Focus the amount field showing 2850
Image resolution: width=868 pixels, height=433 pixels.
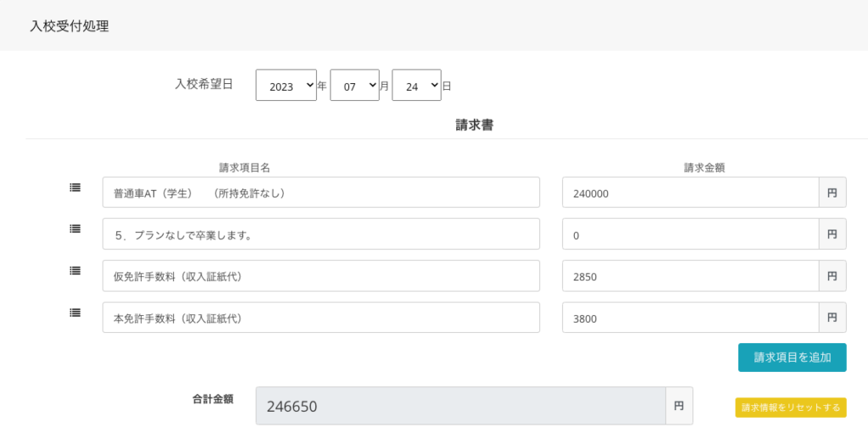(x=690, y=276)
